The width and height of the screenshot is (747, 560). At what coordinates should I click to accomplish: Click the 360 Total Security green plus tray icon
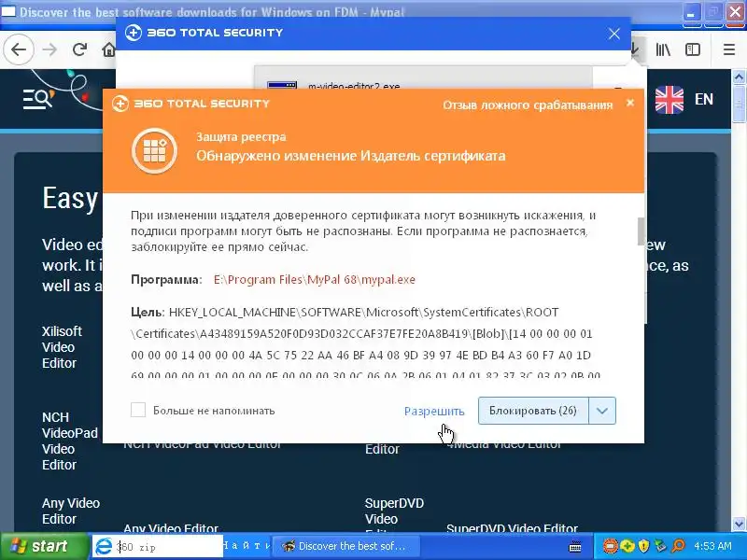(x=627, y=546)
